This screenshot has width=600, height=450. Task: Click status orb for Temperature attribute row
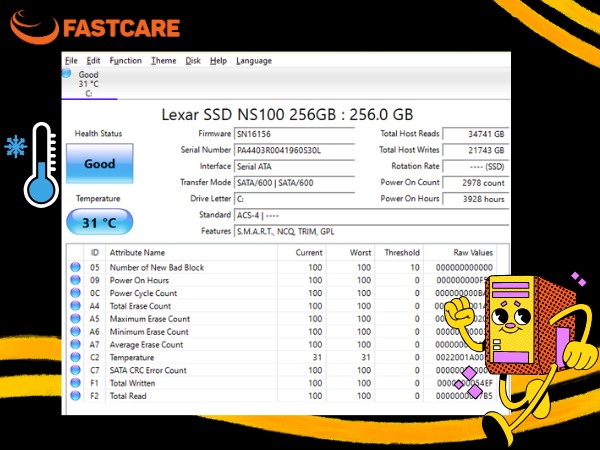(75, 357)
